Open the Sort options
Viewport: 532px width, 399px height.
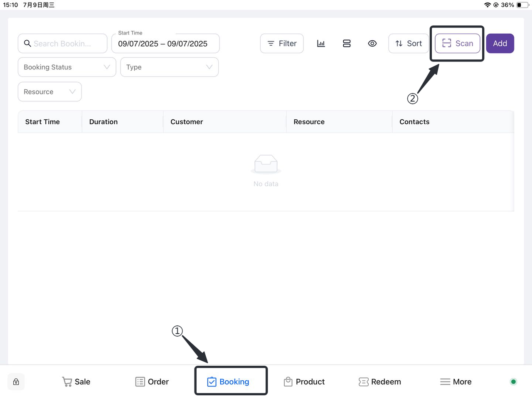pyautogui.click(x=408, y=44)
